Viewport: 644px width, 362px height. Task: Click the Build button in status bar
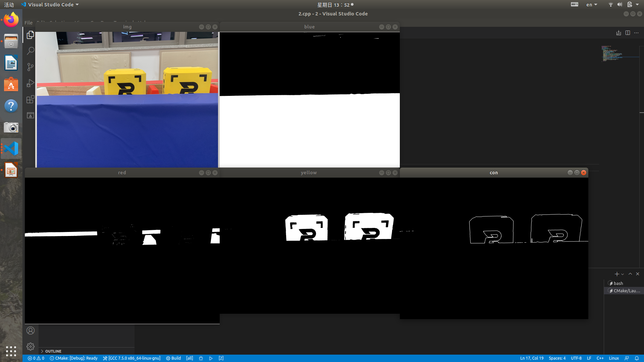point(173,358)
